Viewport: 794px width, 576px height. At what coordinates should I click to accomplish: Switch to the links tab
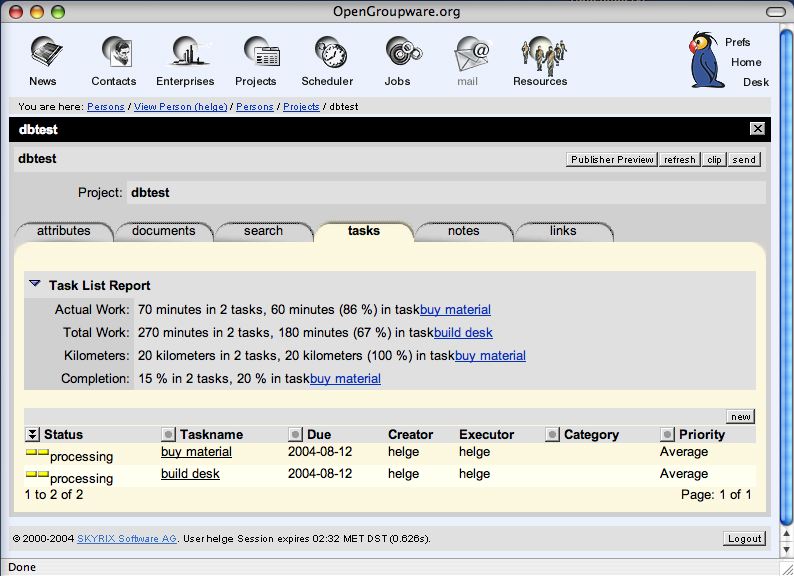[x=563, y=231]
